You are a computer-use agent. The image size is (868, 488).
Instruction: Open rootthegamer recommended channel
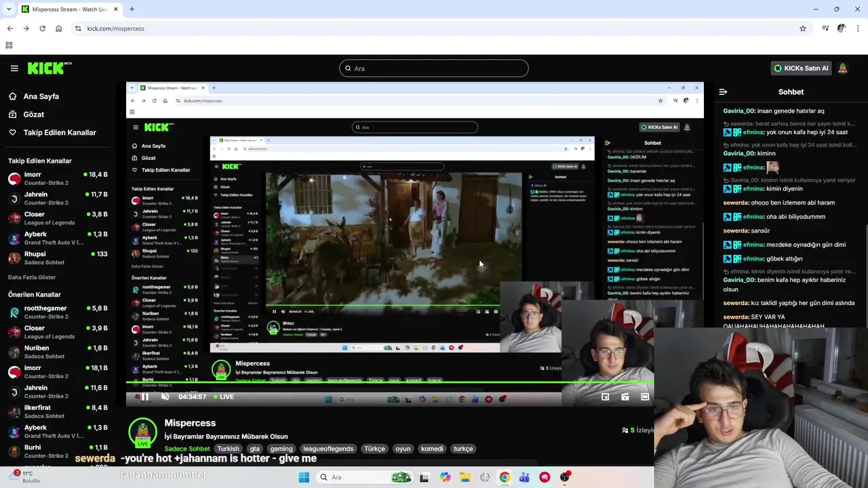coord(58,312)
